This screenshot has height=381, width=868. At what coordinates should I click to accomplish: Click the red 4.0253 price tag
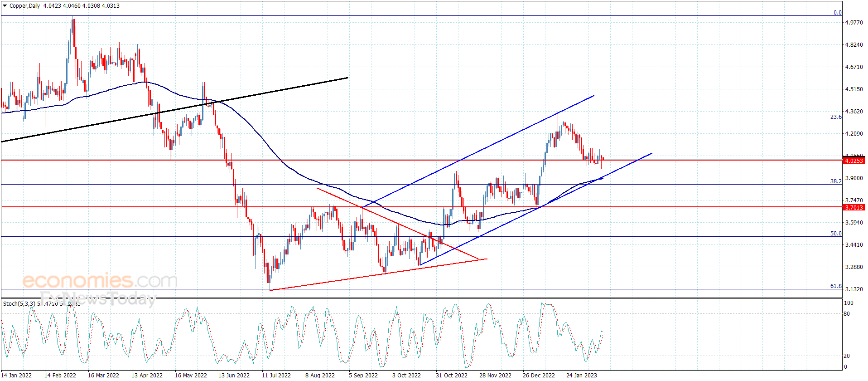click(x=854, y=161)
